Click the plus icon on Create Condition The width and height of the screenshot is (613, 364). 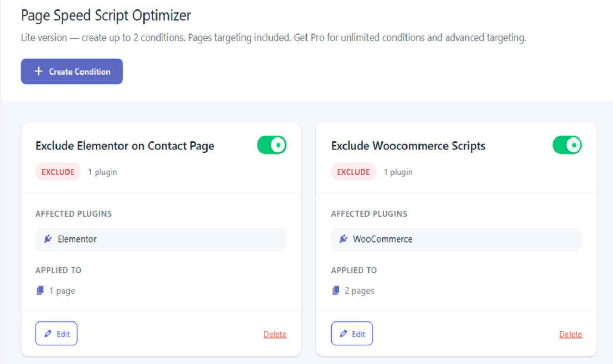39,71
